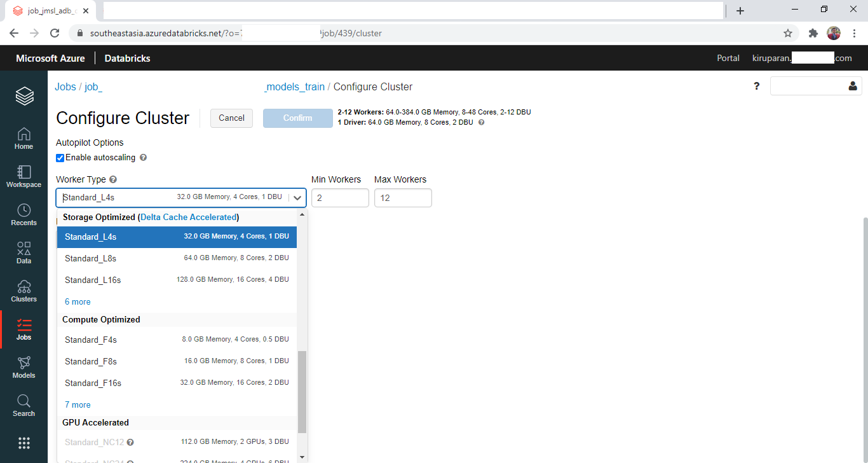Open the Delta Cache Accelerated link
Screen dimensions: 868x463
click(189, 218)
